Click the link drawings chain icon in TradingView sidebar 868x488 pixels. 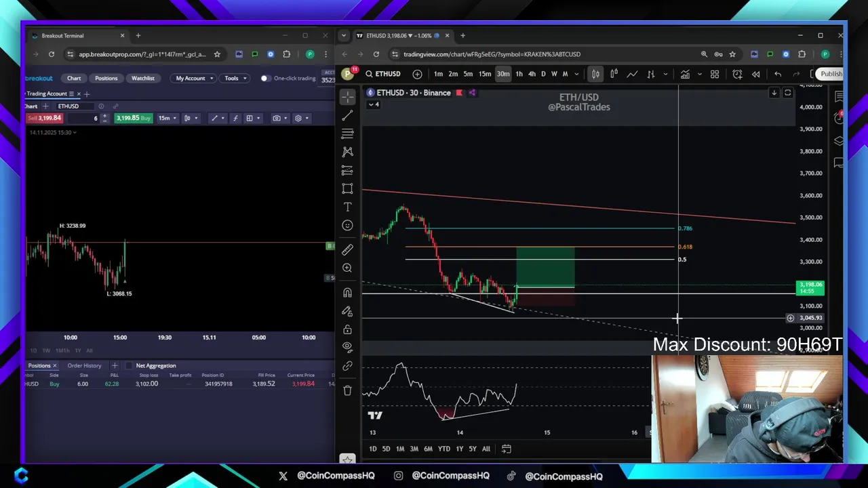[x=347, y=366]
